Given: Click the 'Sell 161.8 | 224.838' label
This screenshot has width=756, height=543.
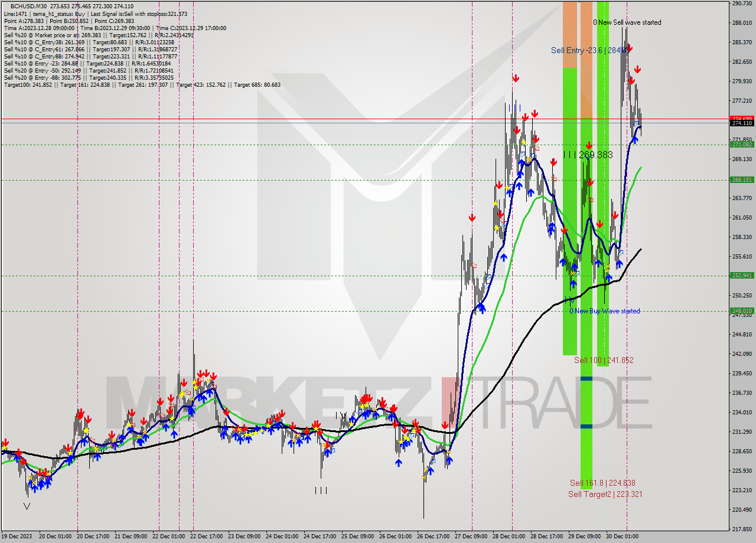Looking at the screenshot, I should coord(603,483).
